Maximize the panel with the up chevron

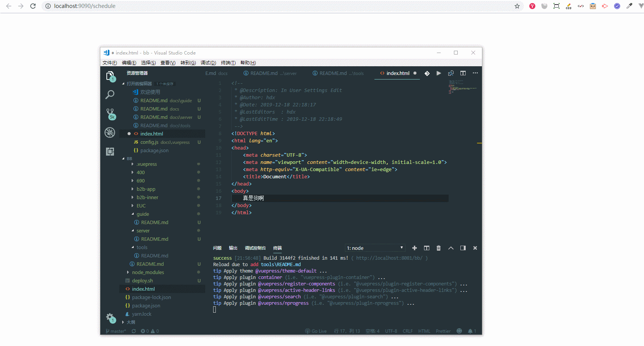[x=451, y=248]
